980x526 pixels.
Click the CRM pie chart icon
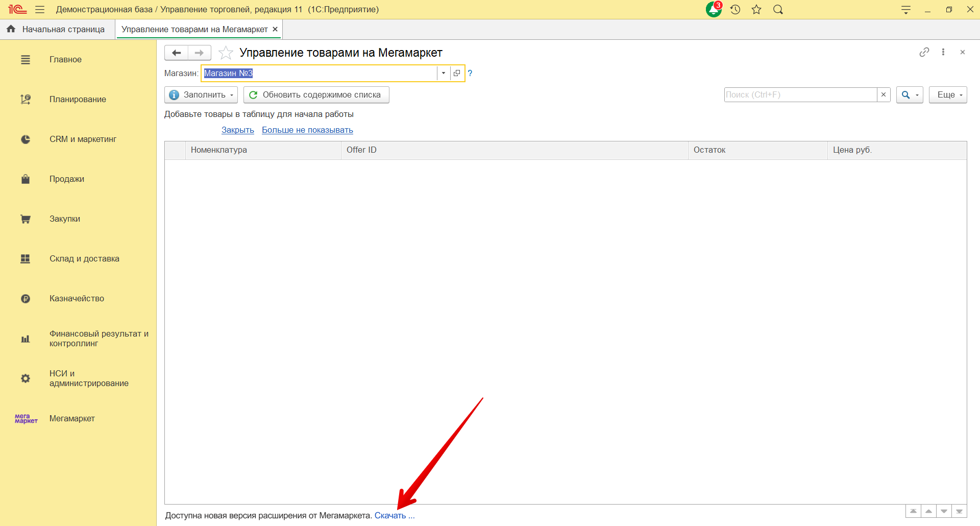[26, 139]
